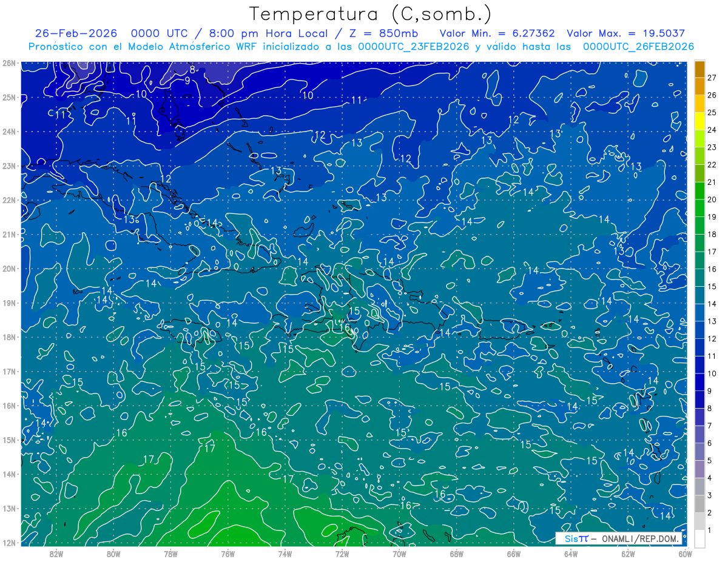Image resolution: width=728 pixels, height=562 pixels.
Task: Click the valid-until time "0000UTC_26FEB2026"
Action: 638,47
